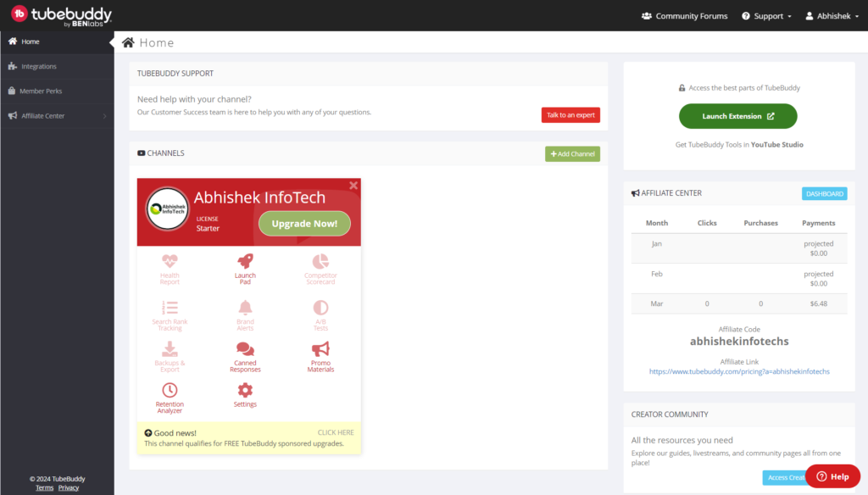Open the Brand Alerts bell icon
The image size is (868, 495).
click(245, 308)
